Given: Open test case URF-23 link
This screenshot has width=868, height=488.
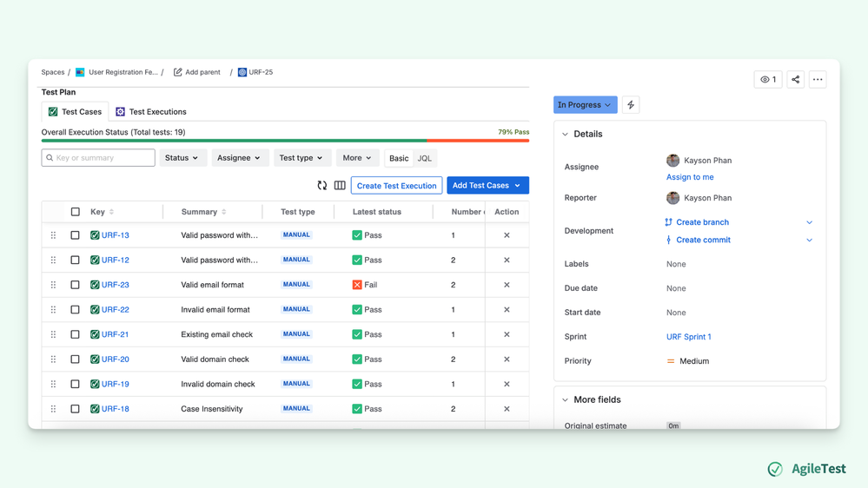Looking at the screenshot, I should (x=116, y=285).
